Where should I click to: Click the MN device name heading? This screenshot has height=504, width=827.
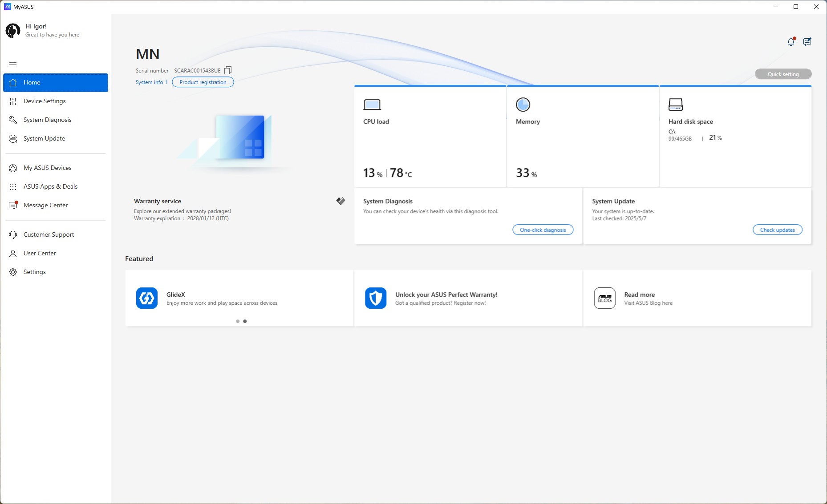coord(147,54)
